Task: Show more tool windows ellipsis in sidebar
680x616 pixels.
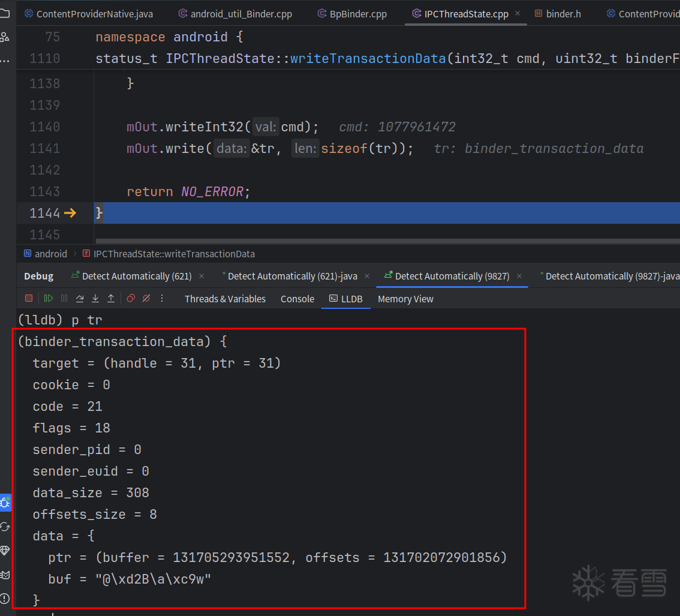Action: 5,61
